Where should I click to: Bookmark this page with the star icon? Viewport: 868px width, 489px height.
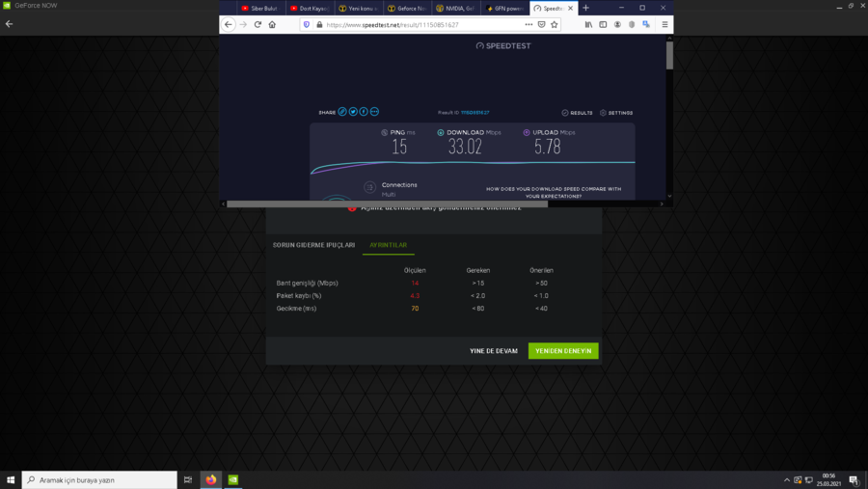click(555, 24)
